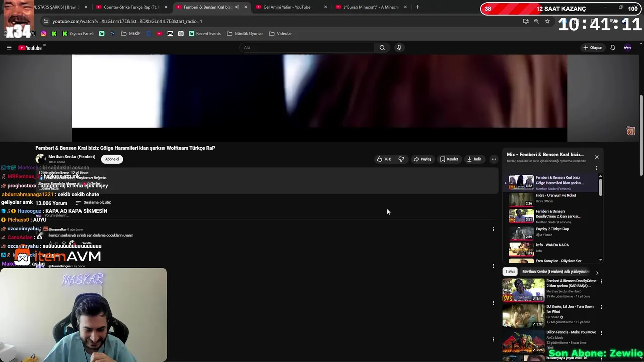Dislike the video

click(401, 159)
